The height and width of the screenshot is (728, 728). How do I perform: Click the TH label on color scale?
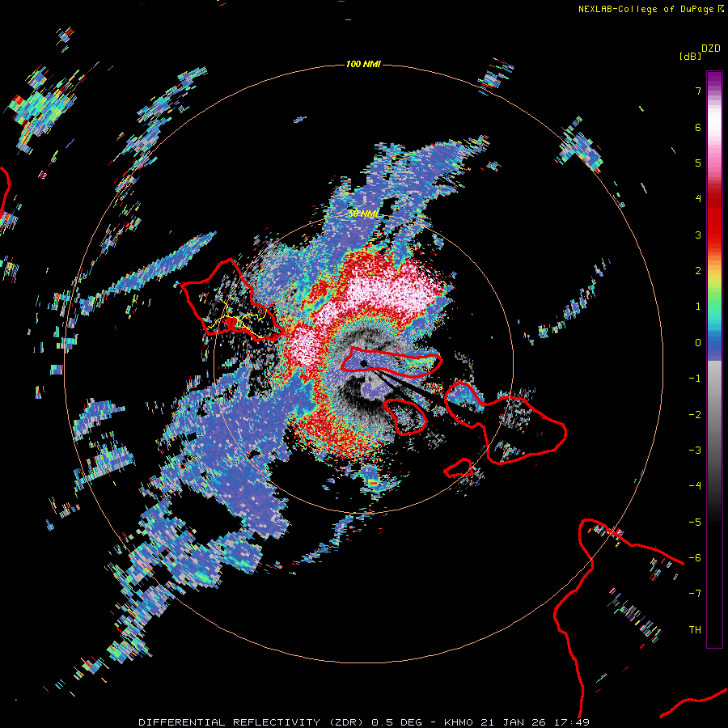click(695, 629)
